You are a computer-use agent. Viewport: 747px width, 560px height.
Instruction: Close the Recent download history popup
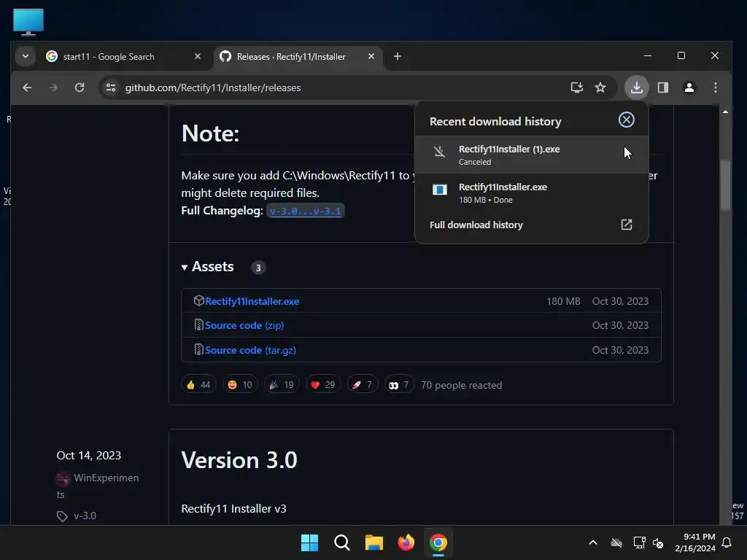(x=626, y=120)
